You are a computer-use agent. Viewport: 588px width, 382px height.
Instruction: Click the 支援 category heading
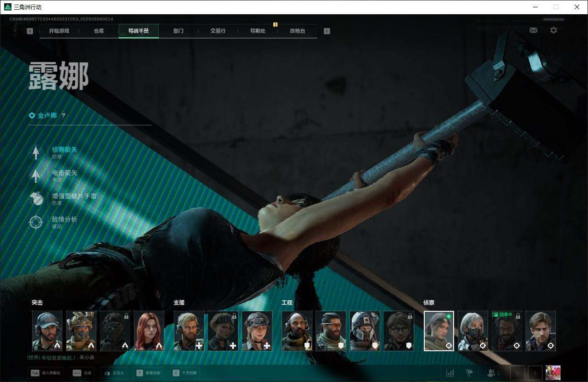pos(179,303)
